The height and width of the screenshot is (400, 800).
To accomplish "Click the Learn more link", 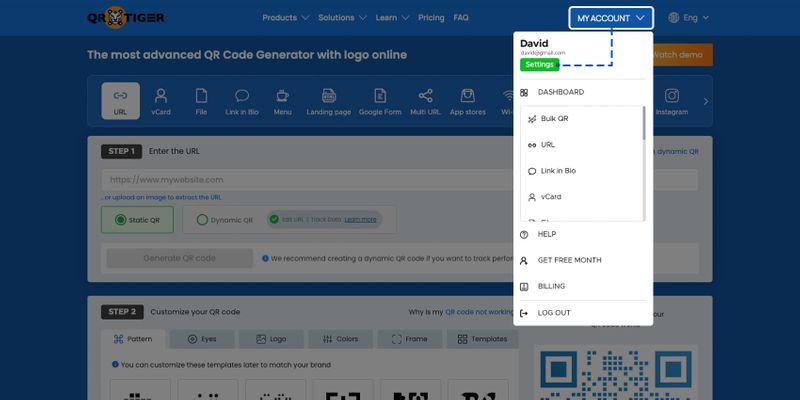I will pos(360,220).
